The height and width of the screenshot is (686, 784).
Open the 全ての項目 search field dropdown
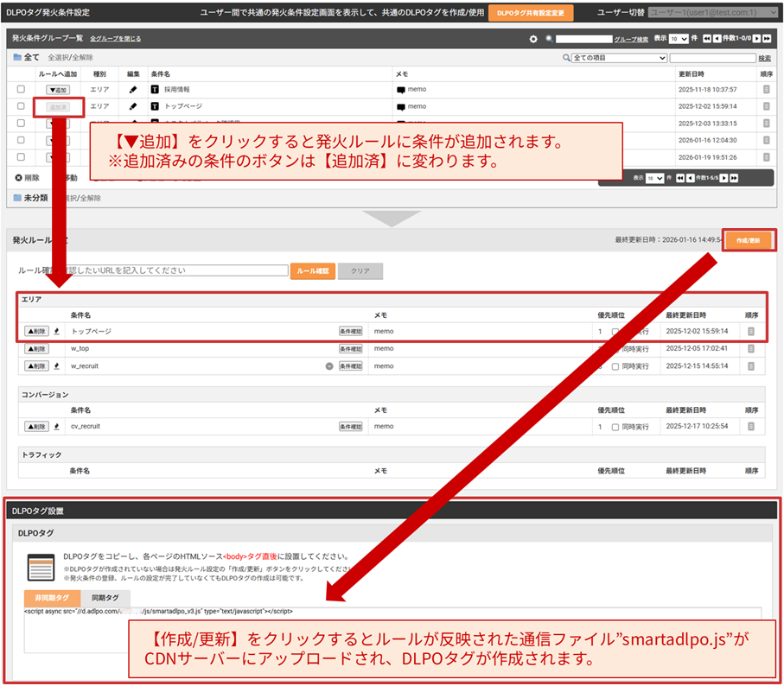pos(620,58)
